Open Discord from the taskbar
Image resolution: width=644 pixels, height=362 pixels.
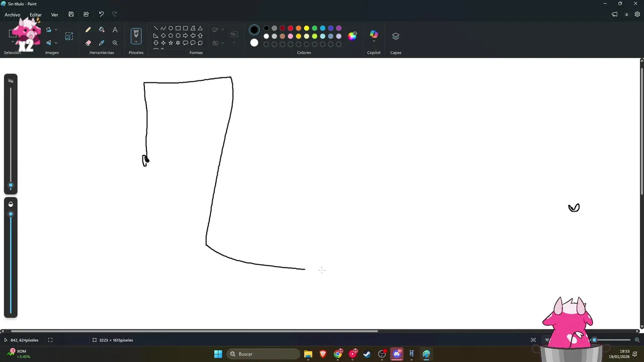click(397, 354)
